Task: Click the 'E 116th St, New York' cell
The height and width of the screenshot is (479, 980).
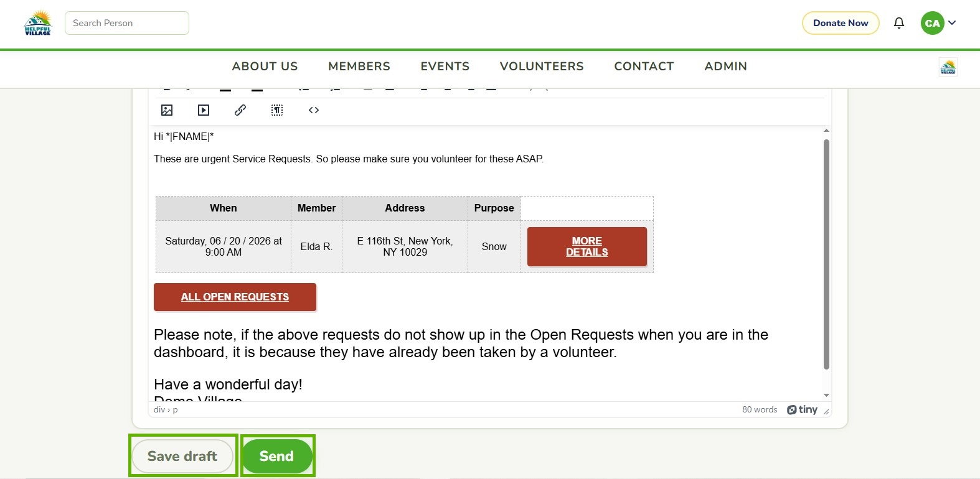Action: 405,246
